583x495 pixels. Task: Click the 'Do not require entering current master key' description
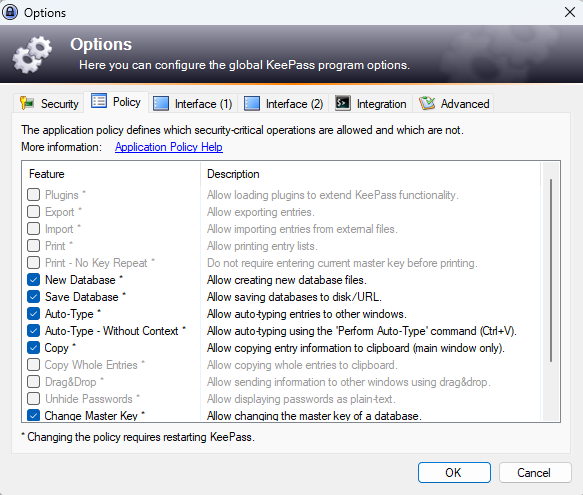[x=342, y=263]
